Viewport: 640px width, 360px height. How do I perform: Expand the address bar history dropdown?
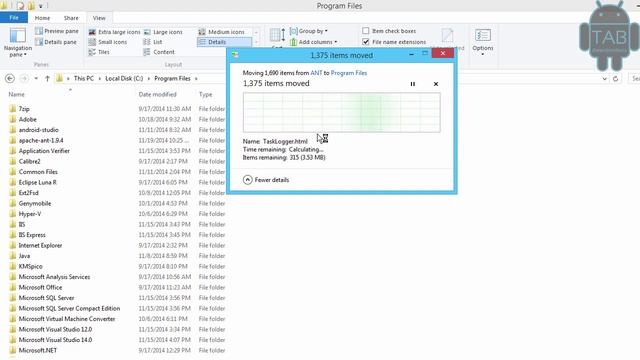(x=604, y=79)
